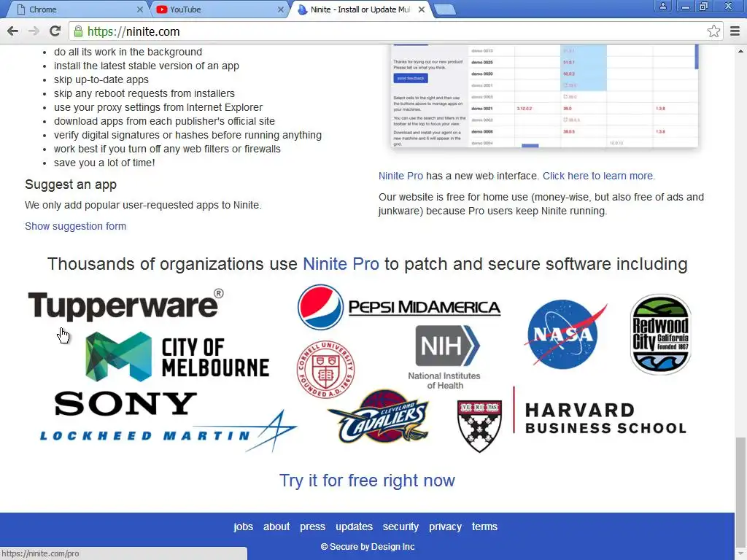Screen dimensions: 747x560
Task: Click the Lockheed Martin logo
Action: [169, 432]
